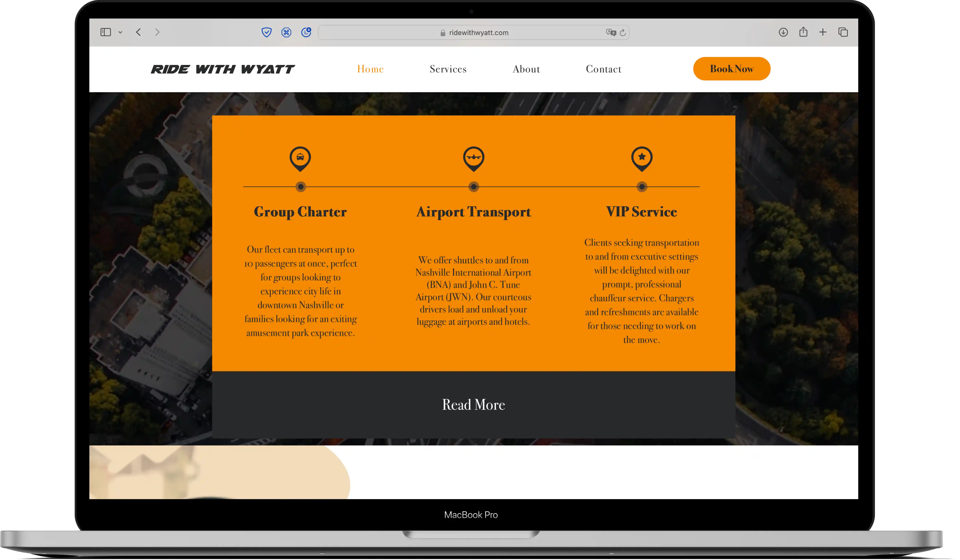
Task: Click the Book Now orange button
Action: point(731,69)
